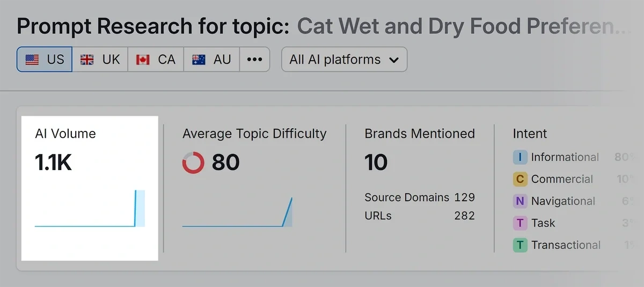Click the Canada flag icon
The image size is (644, 287).
(x=143, y=60)
